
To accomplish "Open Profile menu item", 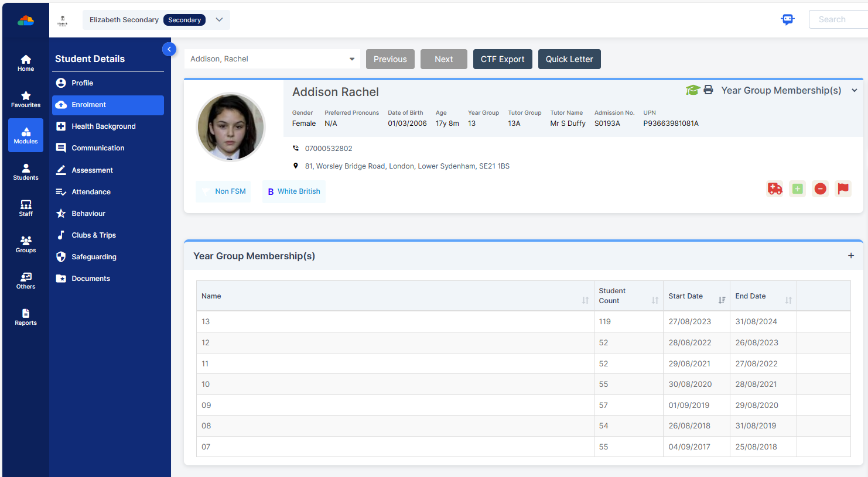I will (108, 83).
